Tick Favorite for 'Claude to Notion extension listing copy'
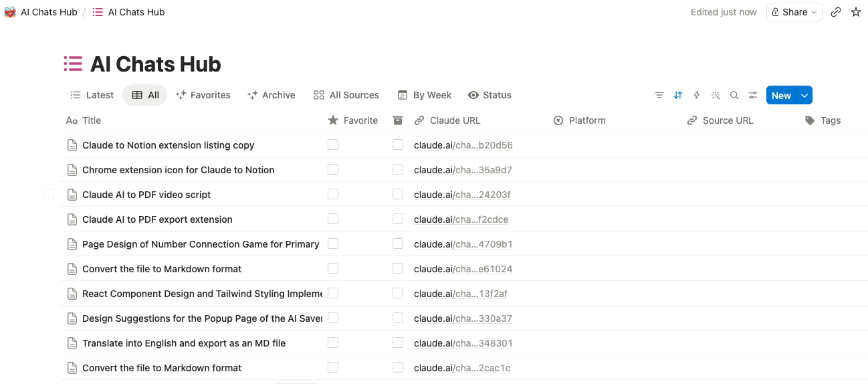Viewport: 868px width, 384px height. pos(333,145)
